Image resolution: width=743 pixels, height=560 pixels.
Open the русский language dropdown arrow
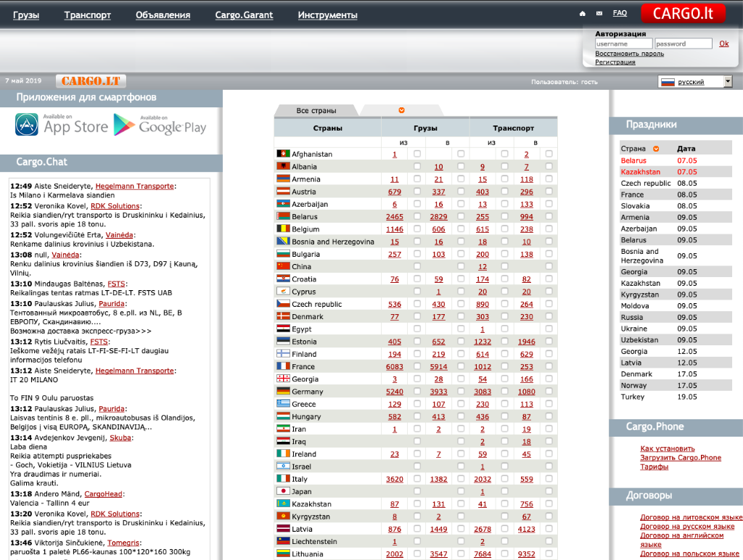tap(728, 82)
